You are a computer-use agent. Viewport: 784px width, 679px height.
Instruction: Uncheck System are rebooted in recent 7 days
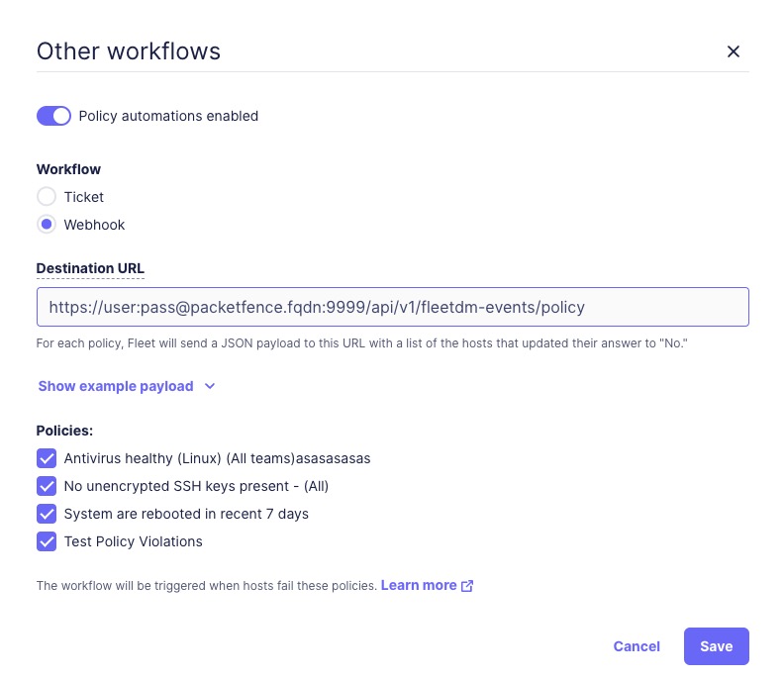click(x=47, y=514)
